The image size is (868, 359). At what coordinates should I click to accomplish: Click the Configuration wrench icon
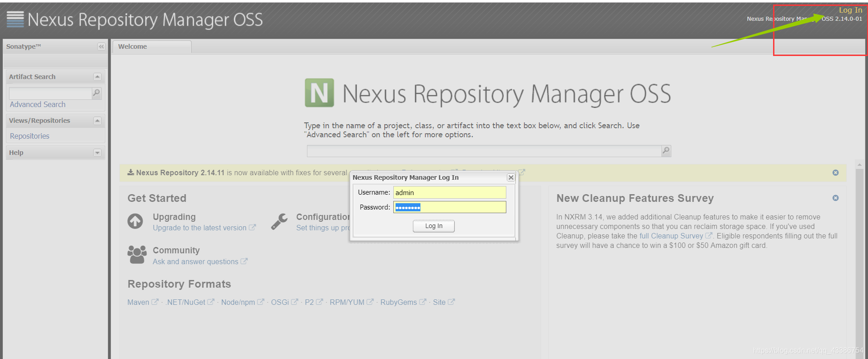[279, 222]
